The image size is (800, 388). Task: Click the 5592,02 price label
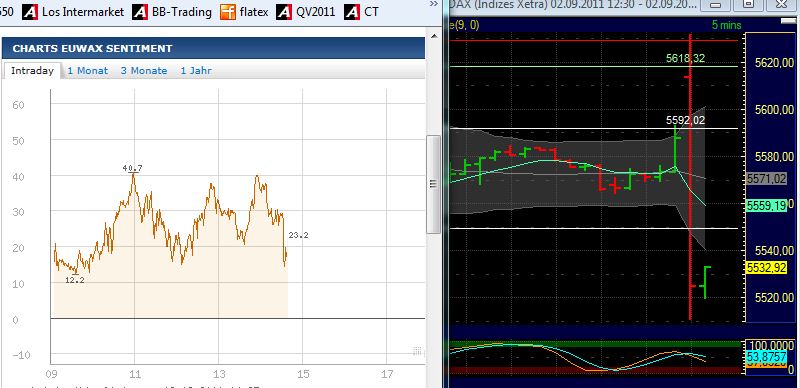pyautogui.click(x=685, y=120)
